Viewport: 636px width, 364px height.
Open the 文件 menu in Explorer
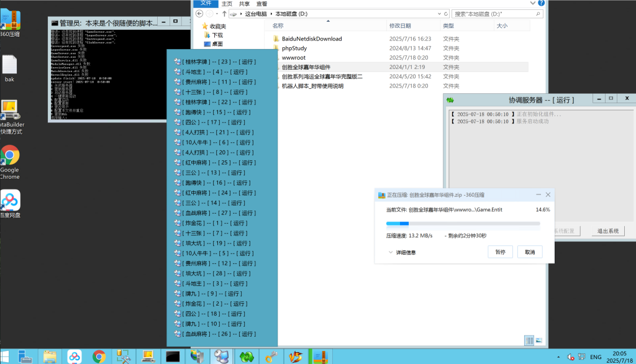pos(207,3)
